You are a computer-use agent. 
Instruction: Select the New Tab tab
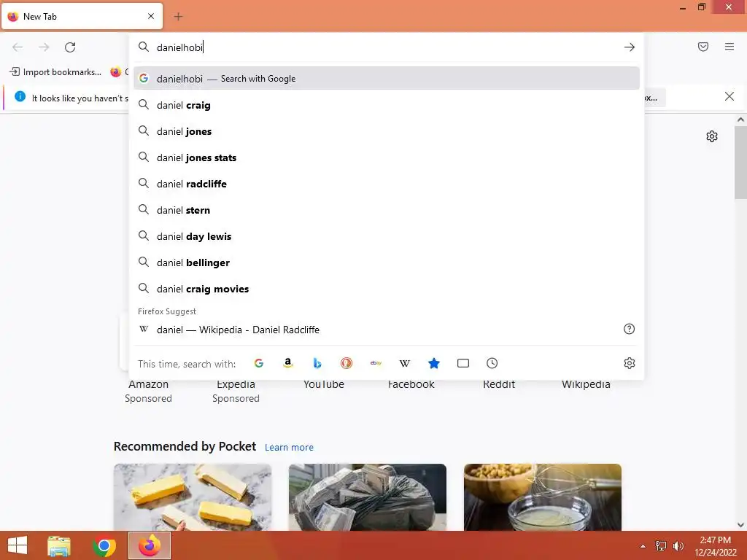(x=82, y=17)
